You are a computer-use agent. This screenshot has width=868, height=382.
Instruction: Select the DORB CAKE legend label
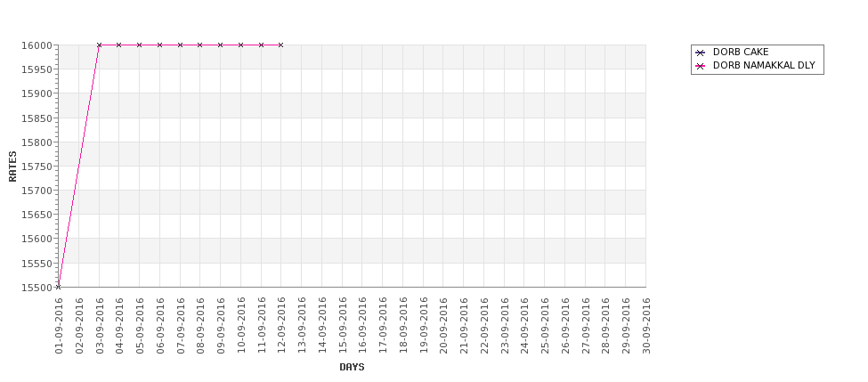pos(741,52)
